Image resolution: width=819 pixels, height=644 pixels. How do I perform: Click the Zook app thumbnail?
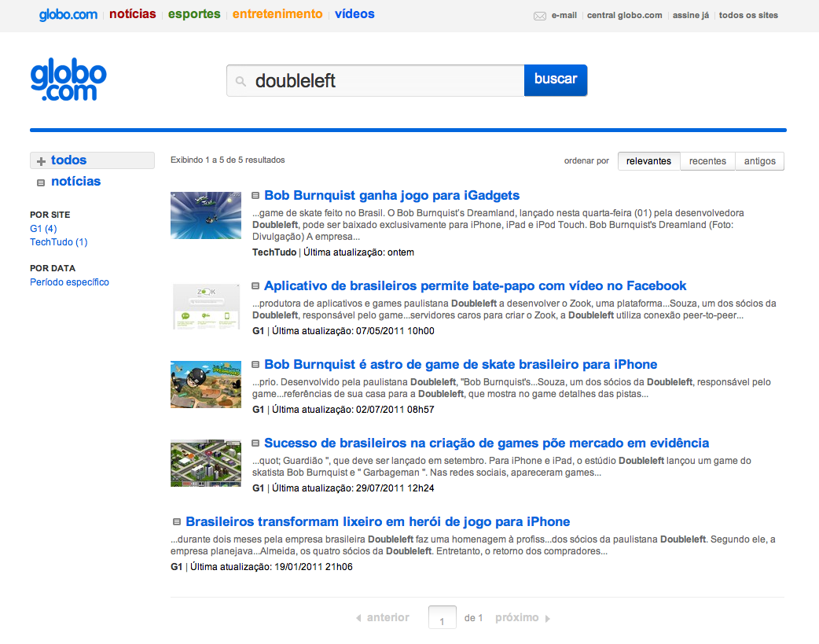tap(206, 307)
